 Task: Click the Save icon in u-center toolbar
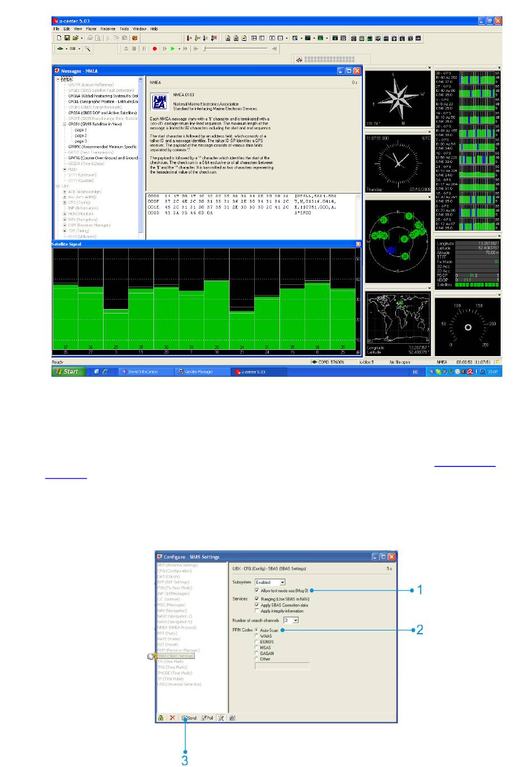(67, 38)
